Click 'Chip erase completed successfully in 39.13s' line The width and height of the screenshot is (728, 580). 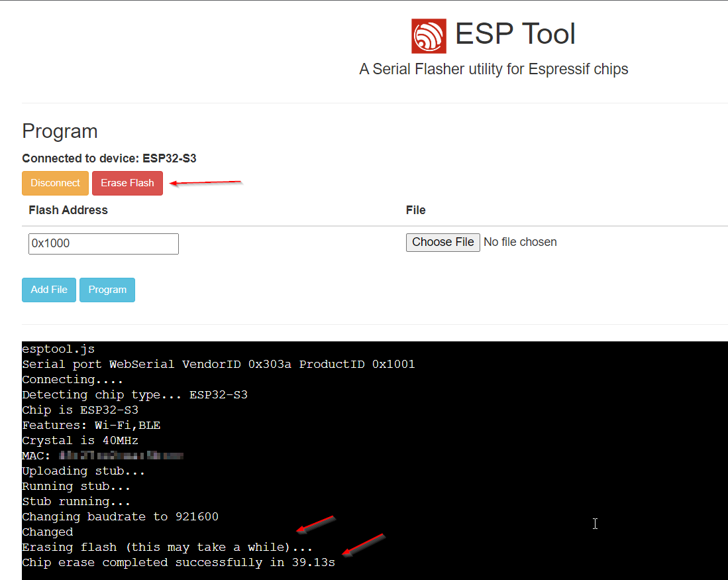click(x=179, y=563)
